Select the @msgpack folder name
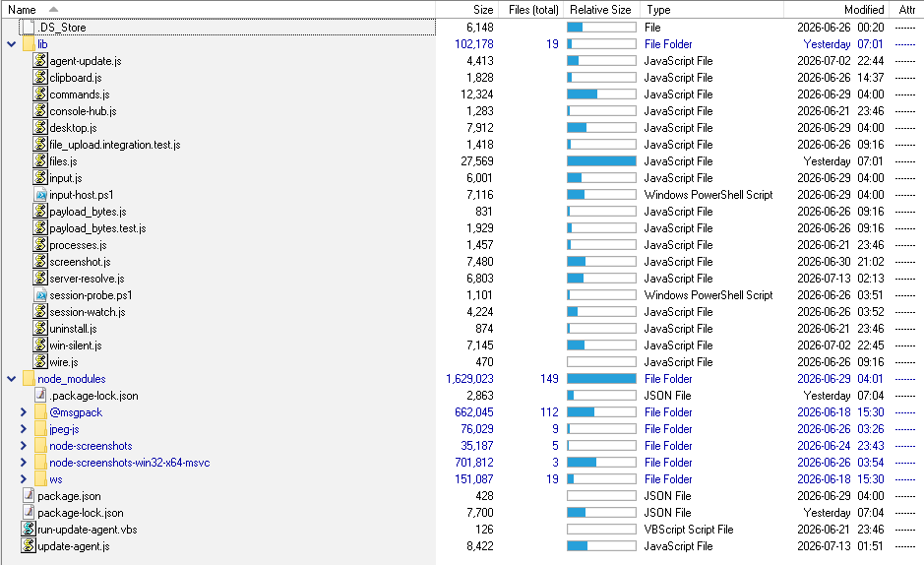This screenshot has height=565, width=924. pyautogui.click(x=76, y=412)
